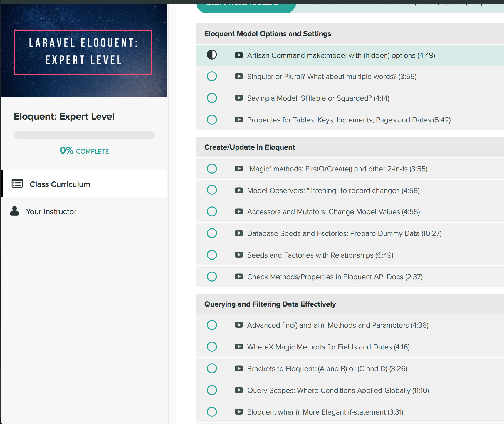Click video icon beside Database Seeds and Factories
This screenshot has height=424, width=504.
click(239, 233)
